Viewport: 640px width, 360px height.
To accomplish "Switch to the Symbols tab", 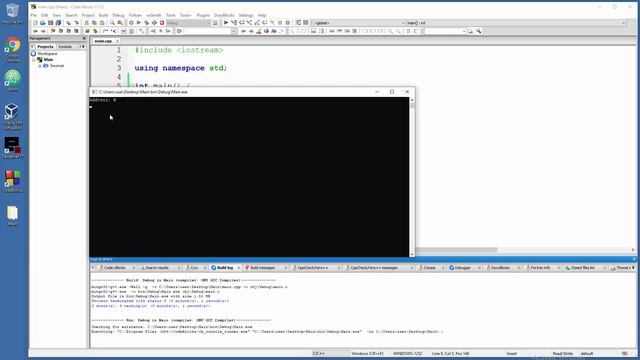I will (65, 47).
